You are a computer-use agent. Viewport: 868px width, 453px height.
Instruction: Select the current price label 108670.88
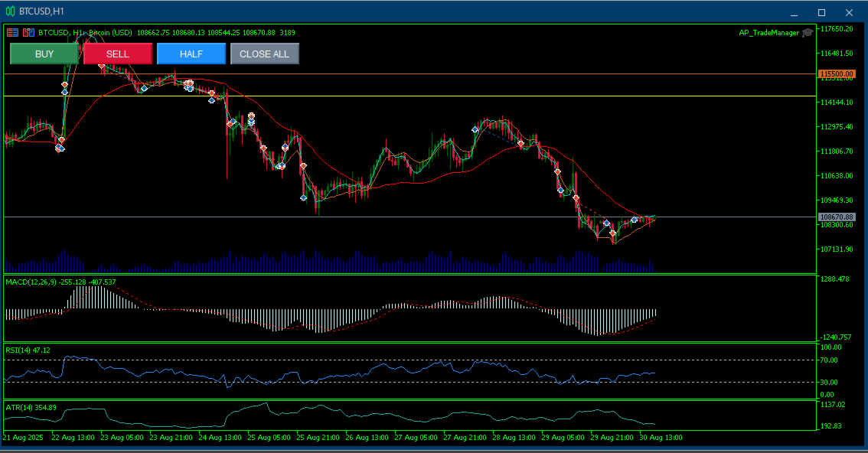(x=837, y=217)
